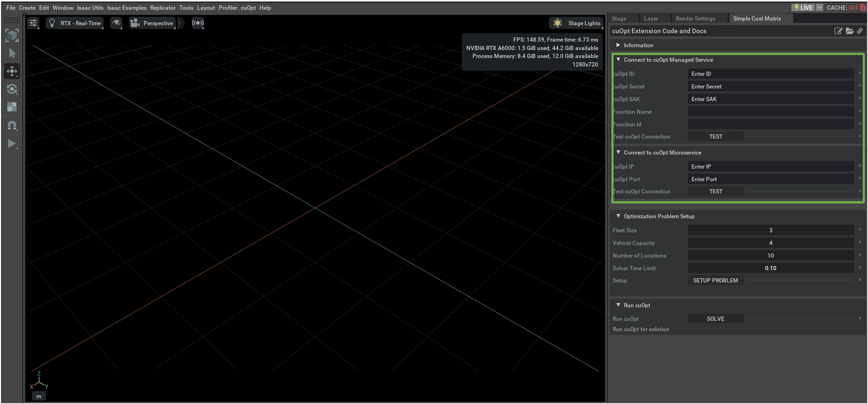Click the Vehicle Capacity value slider
Screen dimensions: 868x404
tap(771, 243)
